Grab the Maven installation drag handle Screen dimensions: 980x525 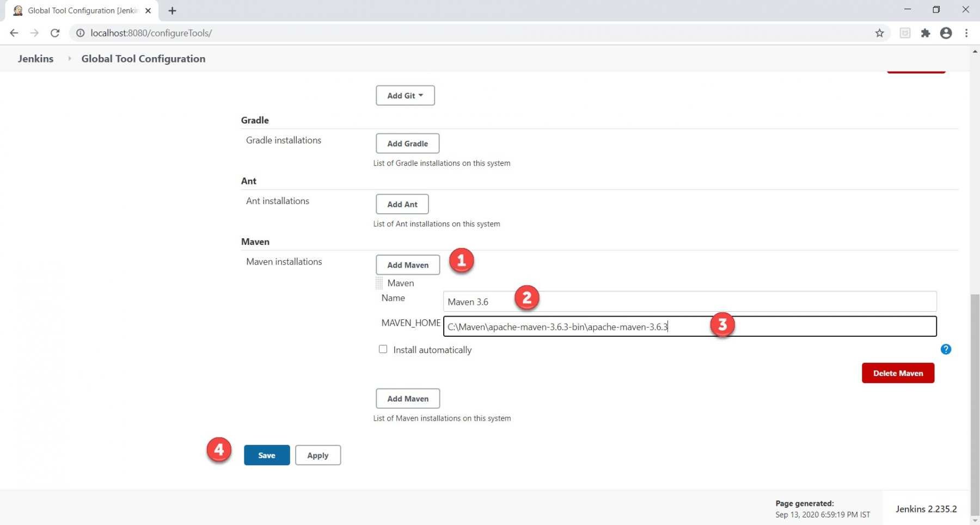pyautogui.click(x=380, y=282)
